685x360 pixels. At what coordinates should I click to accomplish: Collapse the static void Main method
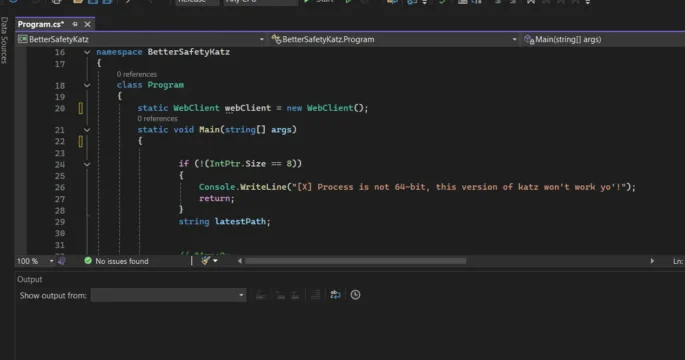tap(87, 130)
